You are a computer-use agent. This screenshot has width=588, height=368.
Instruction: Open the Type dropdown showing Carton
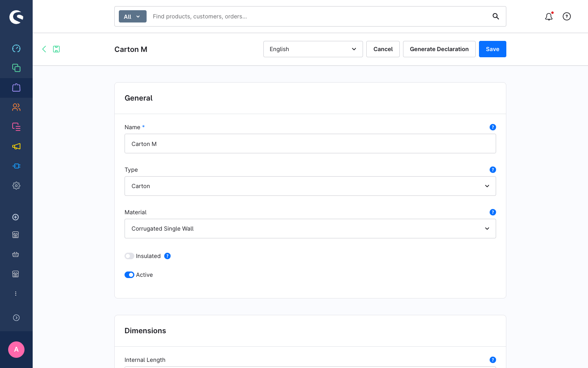pos(310,186)
